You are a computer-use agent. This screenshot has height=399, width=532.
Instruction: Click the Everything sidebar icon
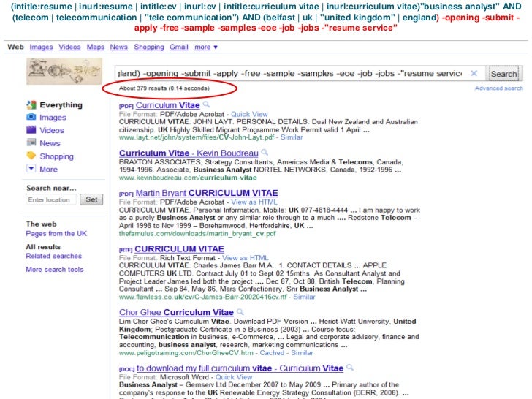31,104
